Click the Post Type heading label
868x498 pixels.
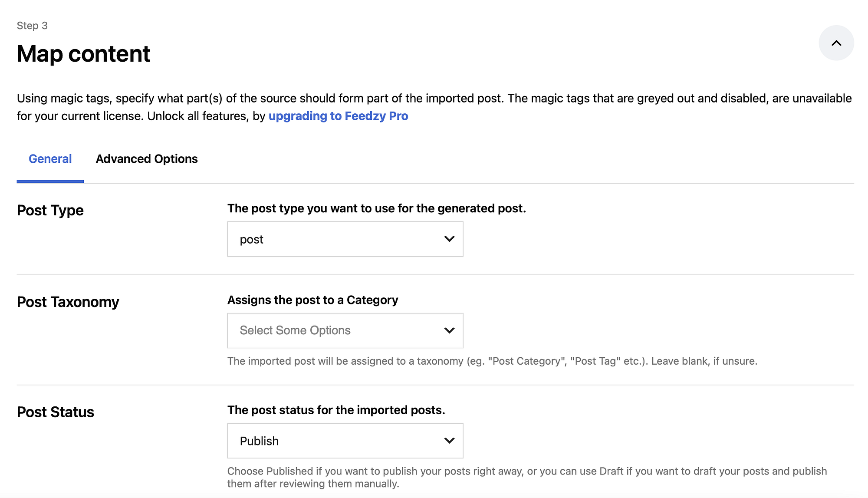click(x=50, y=211)
